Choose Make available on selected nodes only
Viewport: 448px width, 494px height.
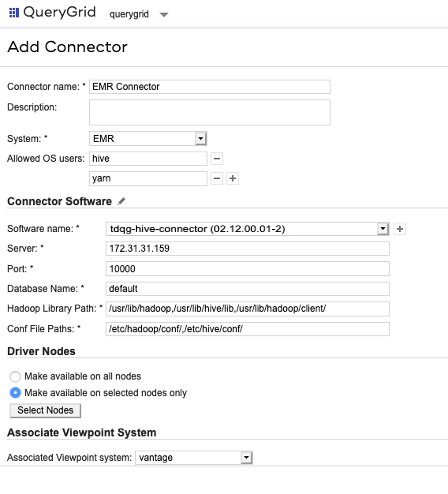click(x=15, y=393)
